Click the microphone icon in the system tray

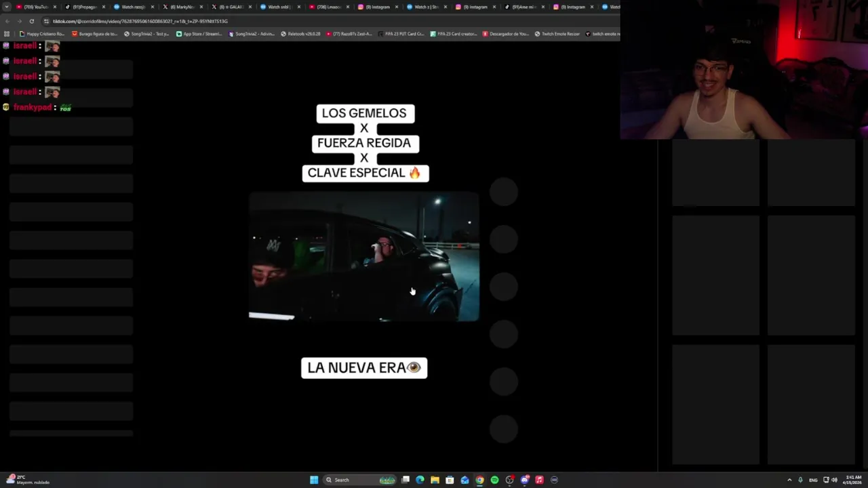point(800,480)
